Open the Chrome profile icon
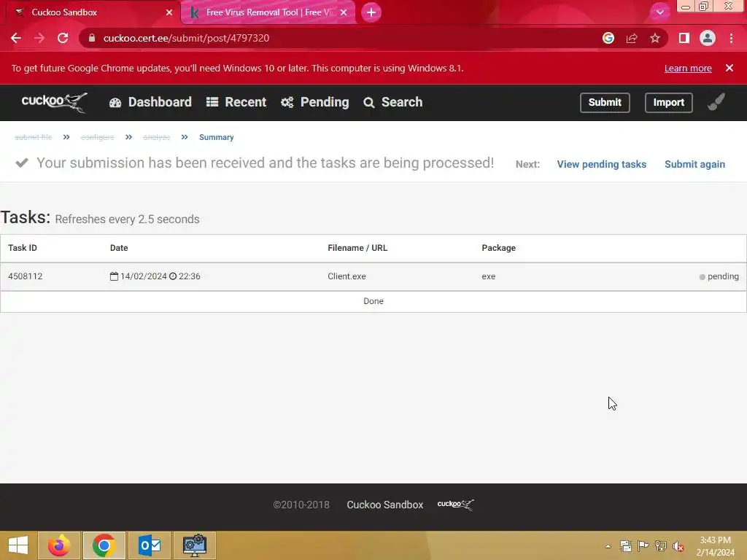Image resolution: width=747 pixels, height=560 pixels. tap(708, 38)
